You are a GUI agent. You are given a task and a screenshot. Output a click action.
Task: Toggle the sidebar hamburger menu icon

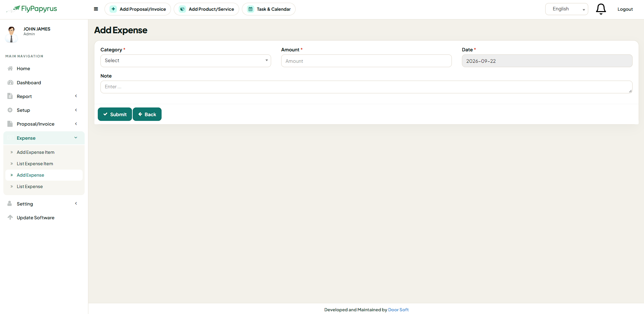click(x=96, y=9)
